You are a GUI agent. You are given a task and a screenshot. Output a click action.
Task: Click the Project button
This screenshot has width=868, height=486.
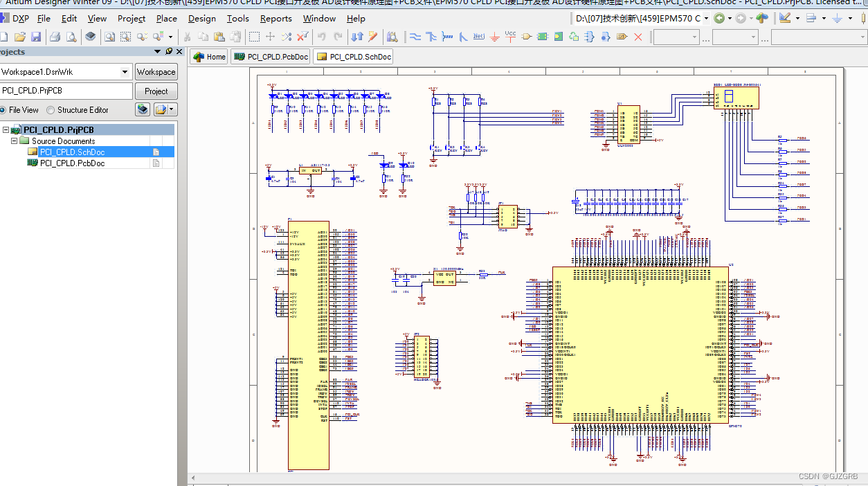click(156, 91)
